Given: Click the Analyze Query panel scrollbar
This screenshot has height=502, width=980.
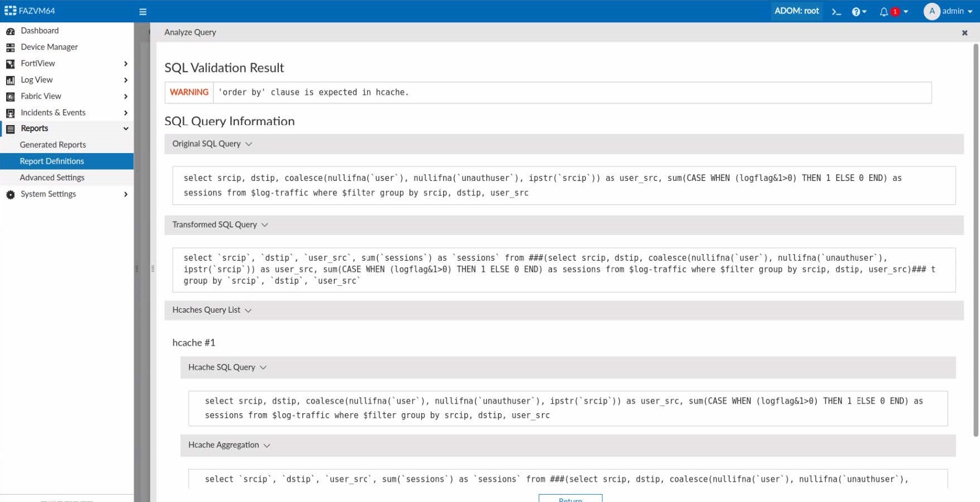Looking at the screenshot, I should pos(976,240).
